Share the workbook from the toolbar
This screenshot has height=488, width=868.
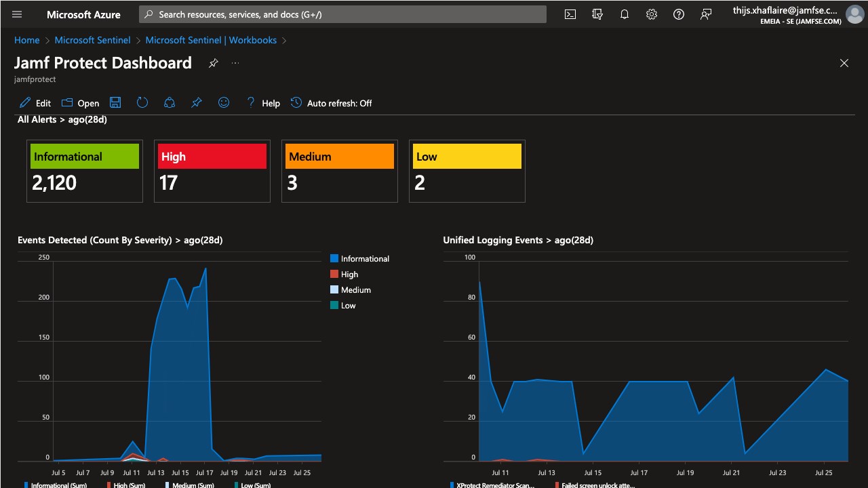click(x=170, y=102)
